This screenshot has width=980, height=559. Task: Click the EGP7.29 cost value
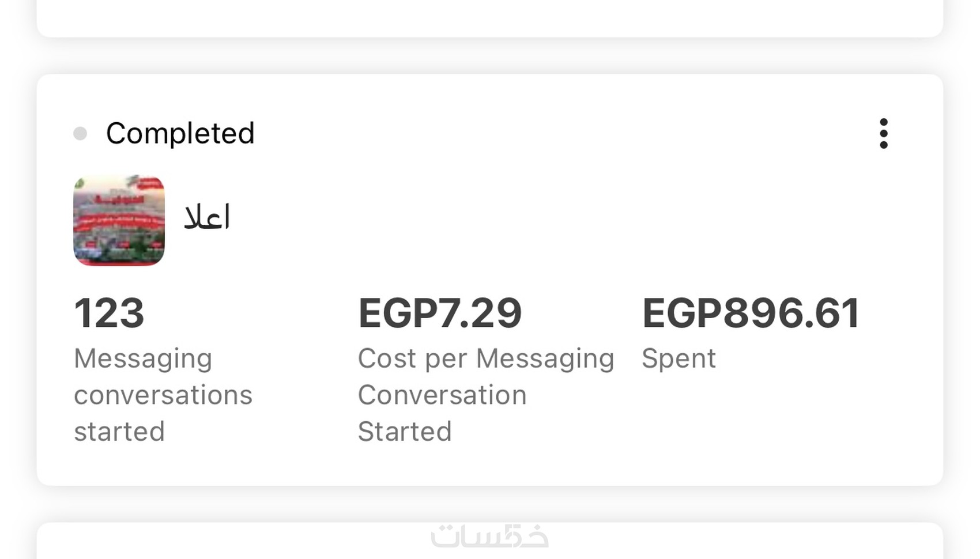440,314
